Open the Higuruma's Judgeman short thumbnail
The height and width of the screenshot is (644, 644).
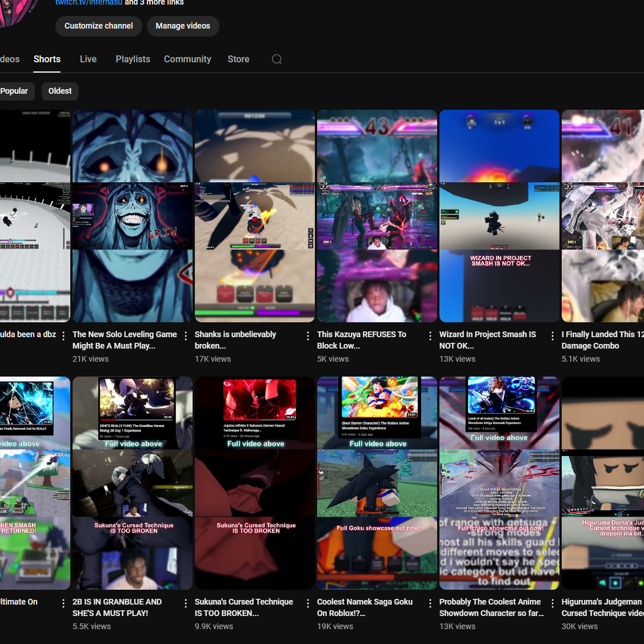(x=603, y=483)
